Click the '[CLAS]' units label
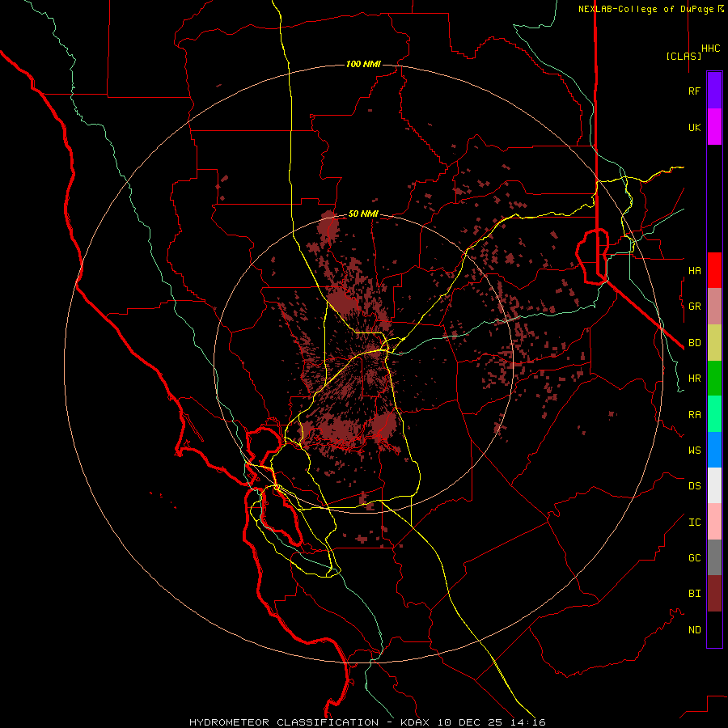728x728 pixels. point(684,56)
